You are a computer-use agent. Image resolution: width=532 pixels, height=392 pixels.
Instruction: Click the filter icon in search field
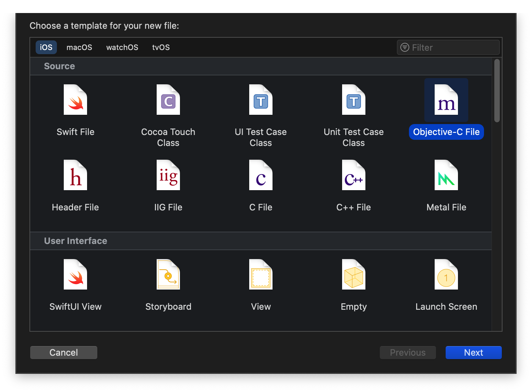405,47
